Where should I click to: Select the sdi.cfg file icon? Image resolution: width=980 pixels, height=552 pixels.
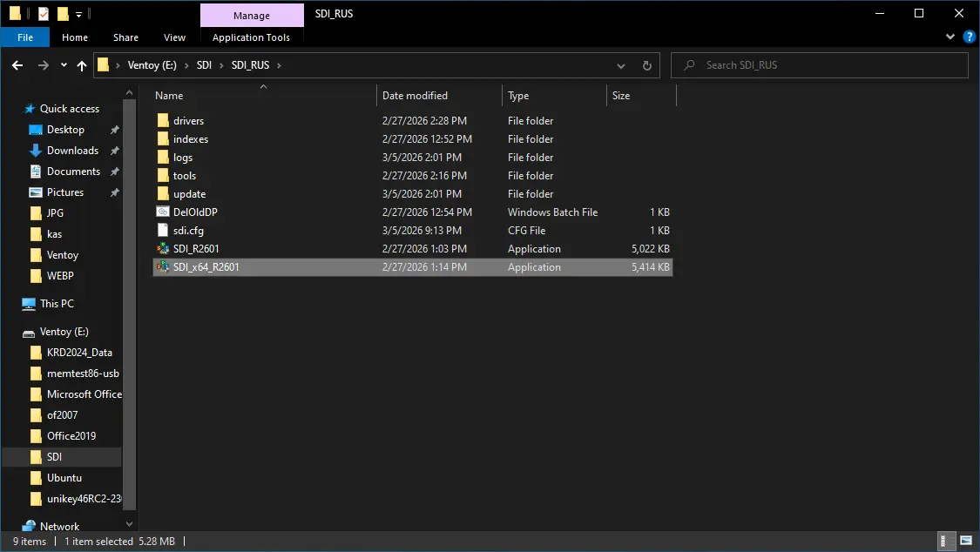coord(163,231)
